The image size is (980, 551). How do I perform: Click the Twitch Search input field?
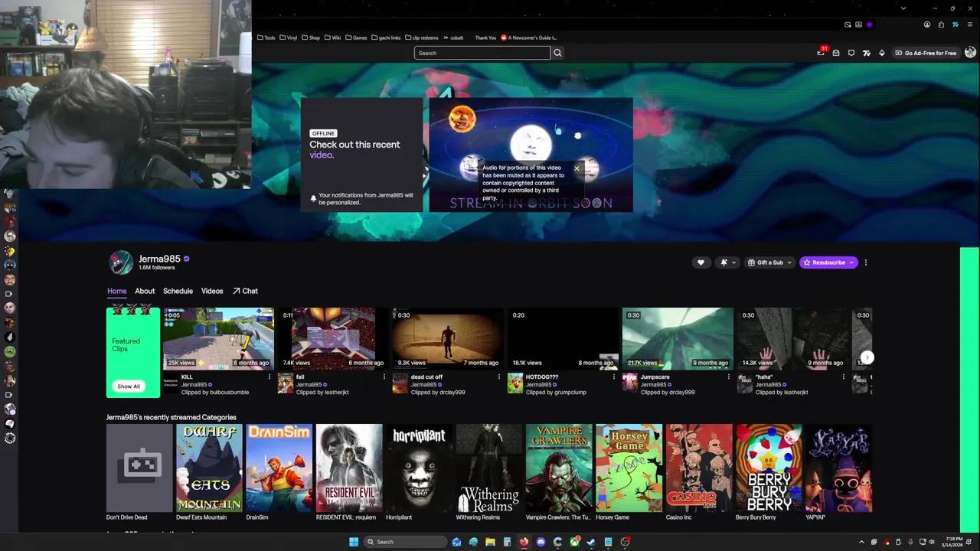482,53
